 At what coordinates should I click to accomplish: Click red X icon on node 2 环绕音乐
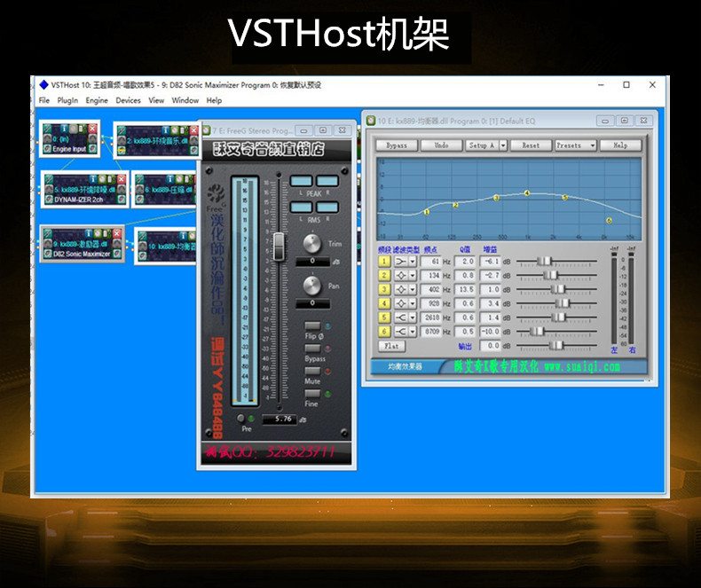[193, 130]
